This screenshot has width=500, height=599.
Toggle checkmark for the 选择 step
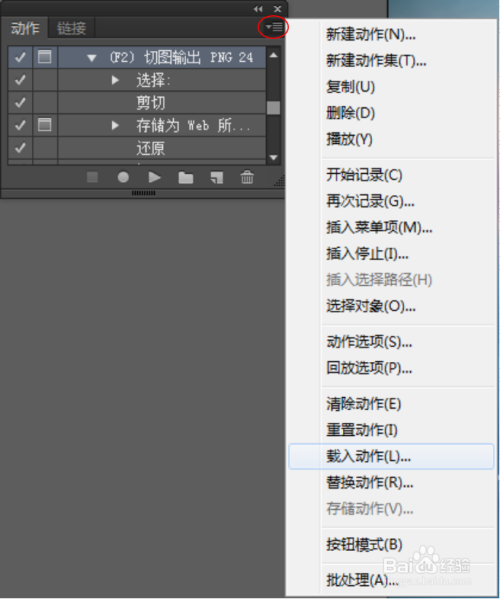20,80
